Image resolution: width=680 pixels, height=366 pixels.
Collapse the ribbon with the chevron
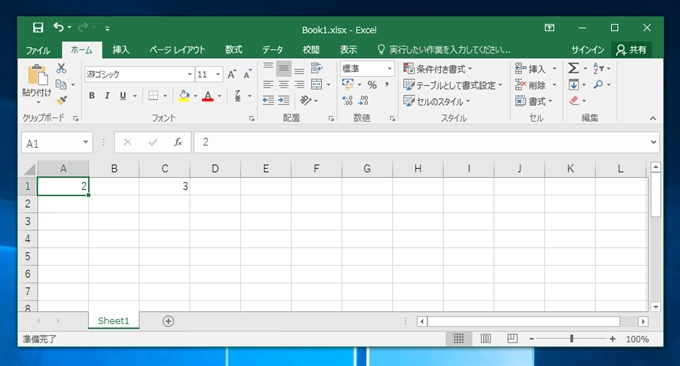(x=653, y=118)
